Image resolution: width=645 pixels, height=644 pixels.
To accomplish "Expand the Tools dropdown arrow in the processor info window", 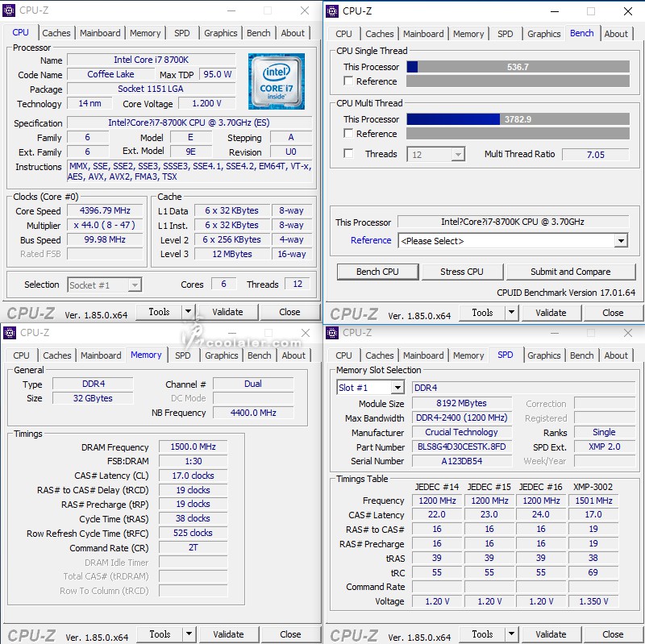I will (188, 312).
